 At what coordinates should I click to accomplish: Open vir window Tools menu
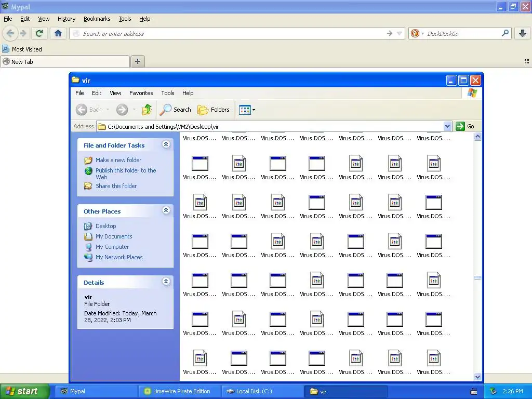[168, 93]
